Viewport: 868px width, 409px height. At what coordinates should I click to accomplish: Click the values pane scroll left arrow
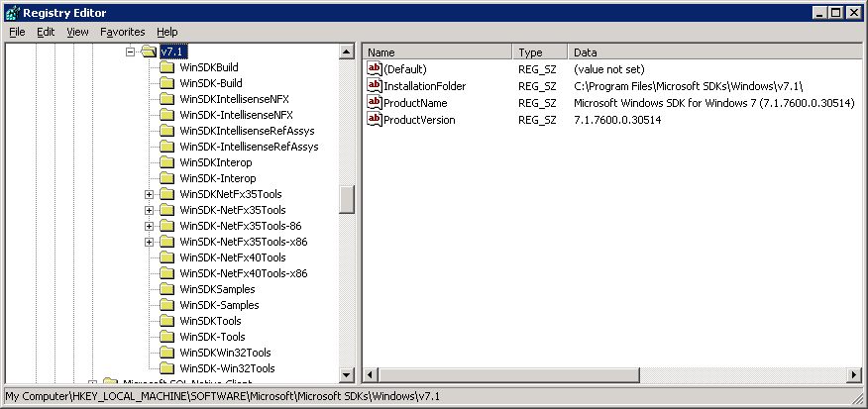point(371,375)
